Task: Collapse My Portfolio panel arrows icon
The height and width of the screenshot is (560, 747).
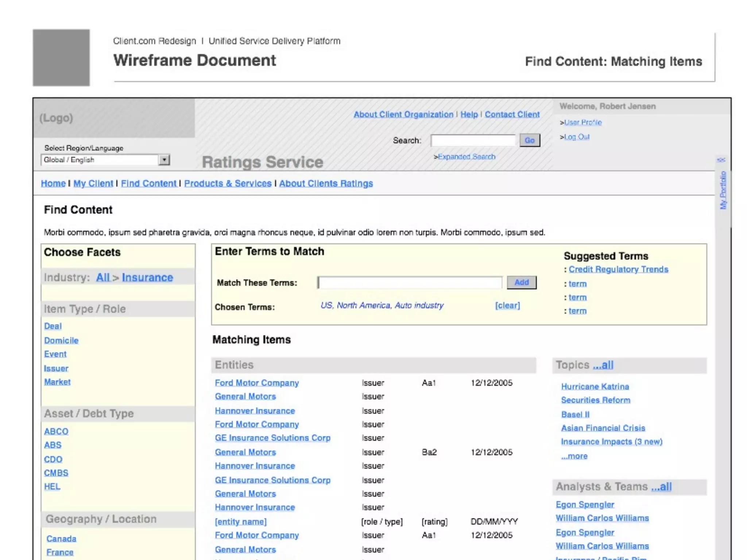Action: pyautogui.click(x=721, y=160)
